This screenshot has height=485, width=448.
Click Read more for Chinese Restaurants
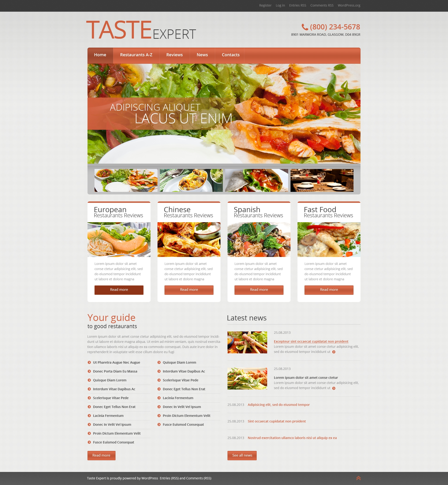click(x=189, y=289)
